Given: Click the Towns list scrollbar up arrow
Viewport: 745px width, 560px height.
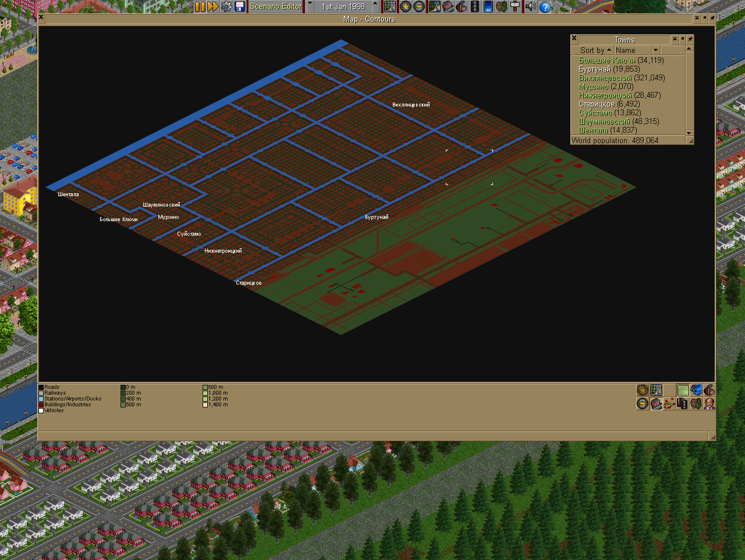Looking at the screenshot, I should click(690, 49).
